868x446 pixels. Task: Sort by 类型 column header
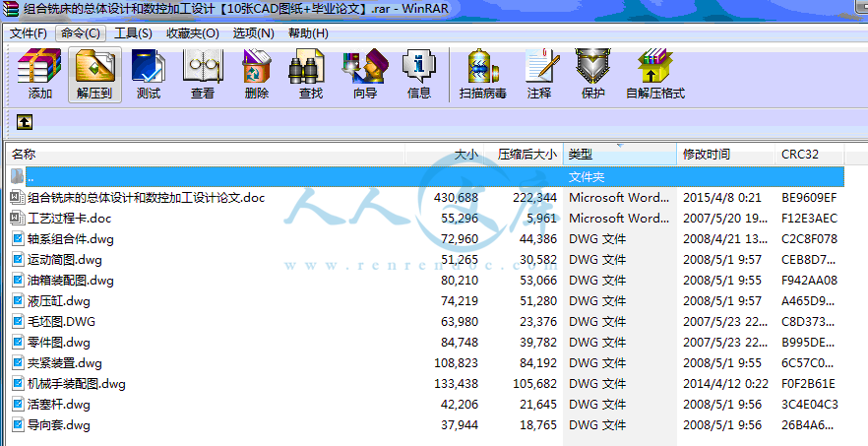click(x=619, y=154)
